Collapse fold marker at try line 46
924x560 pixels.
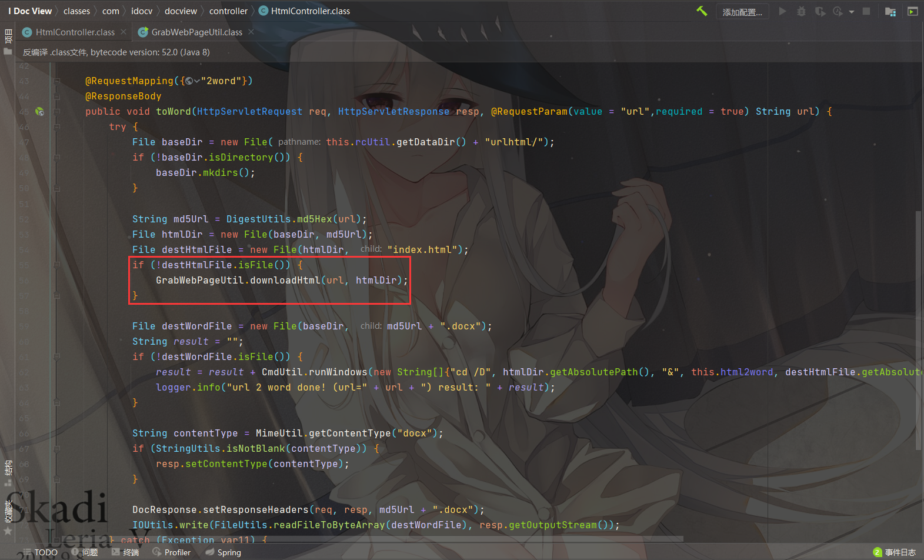[x=57, y=127]
